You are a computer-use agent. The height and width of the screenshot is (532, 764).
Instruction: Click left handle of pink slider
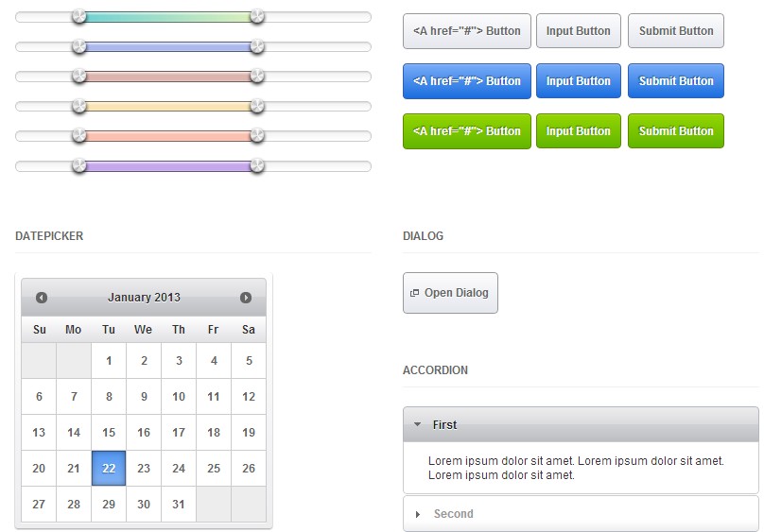click(79, 136)
